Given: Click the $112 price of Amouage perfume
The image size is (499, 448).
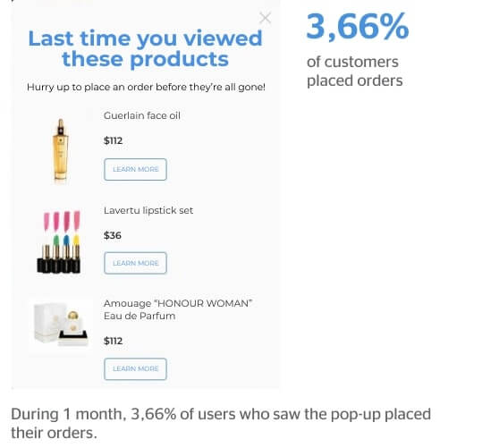Looking at the screenshot, I should [x=113, y=341].
